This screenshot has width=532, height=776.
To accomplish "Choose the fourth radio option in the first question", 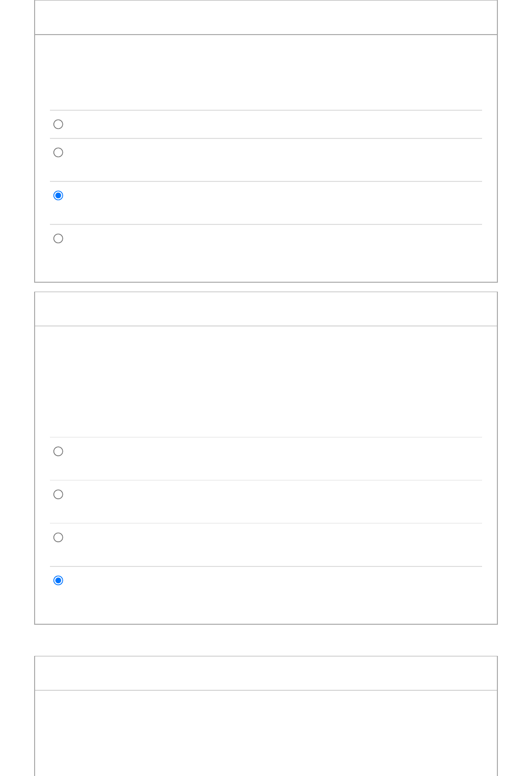I will [x=58, y=238].
